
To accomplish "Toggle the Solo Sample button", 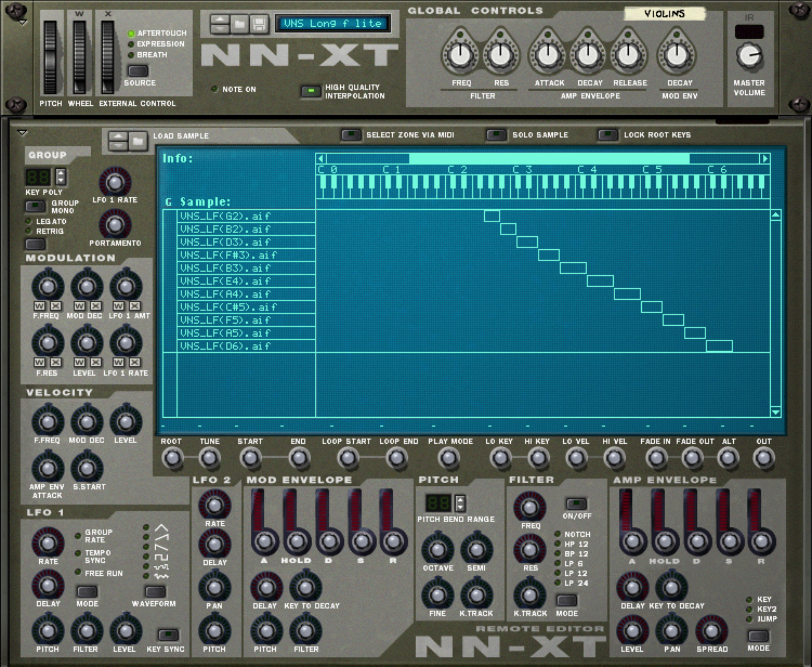I will (496, 135).
